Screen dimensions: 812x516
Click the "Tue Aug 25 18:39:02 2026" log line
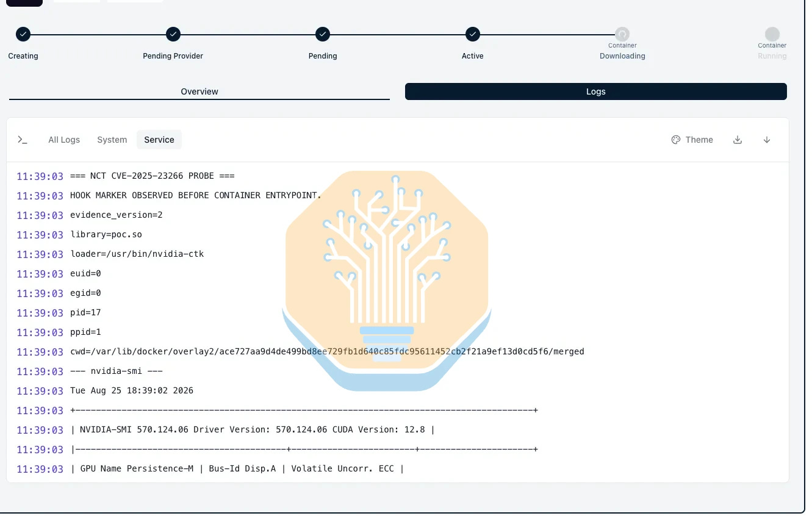[132, 391]
